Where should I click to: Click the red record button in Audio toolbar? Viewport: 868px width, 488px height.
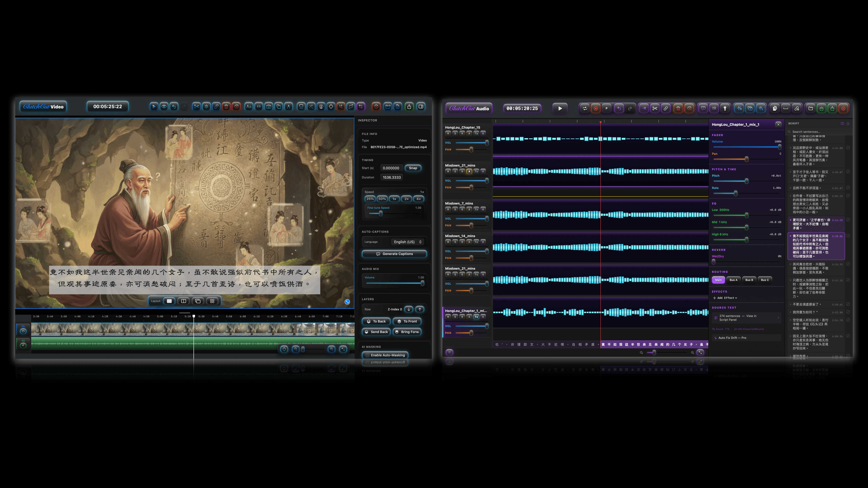596,108
